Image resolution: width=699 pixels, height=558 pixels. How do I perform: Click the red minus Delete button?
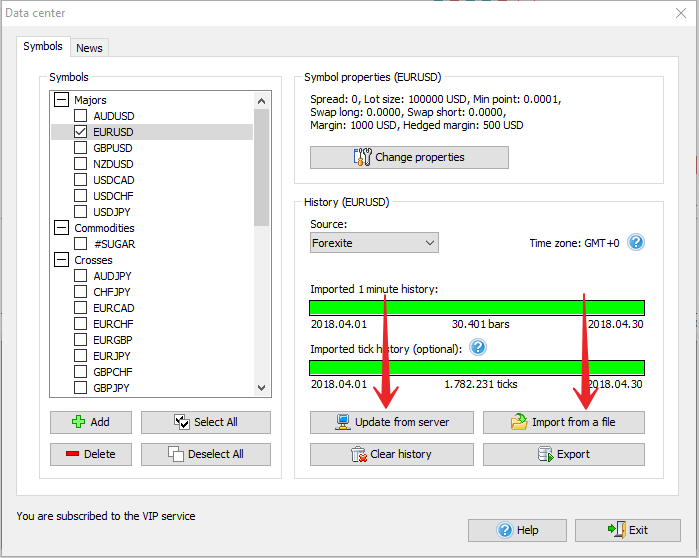point(90,454)
